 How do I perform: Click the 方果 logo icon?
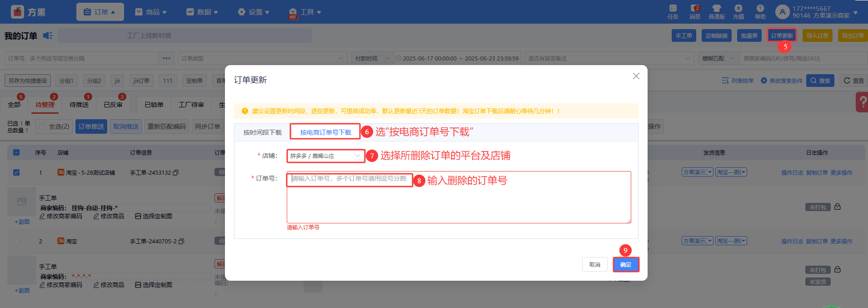click(x=17, y=12)
